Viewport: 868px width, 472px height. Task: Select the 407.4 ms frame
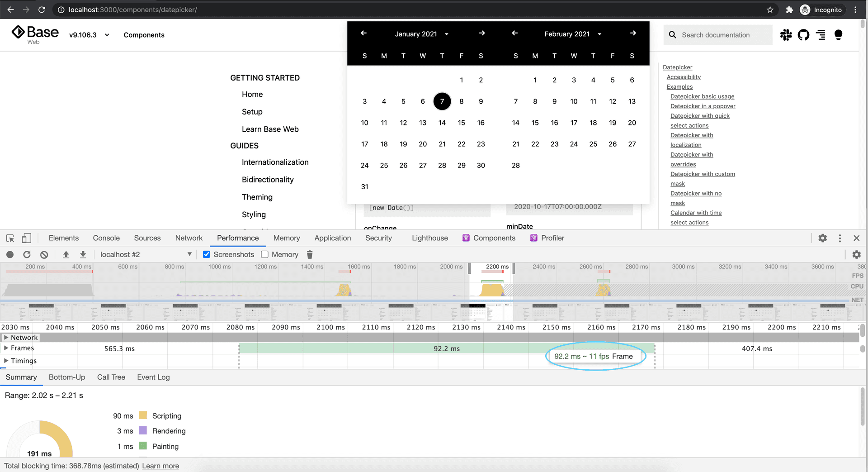click(x=757, y=348)
